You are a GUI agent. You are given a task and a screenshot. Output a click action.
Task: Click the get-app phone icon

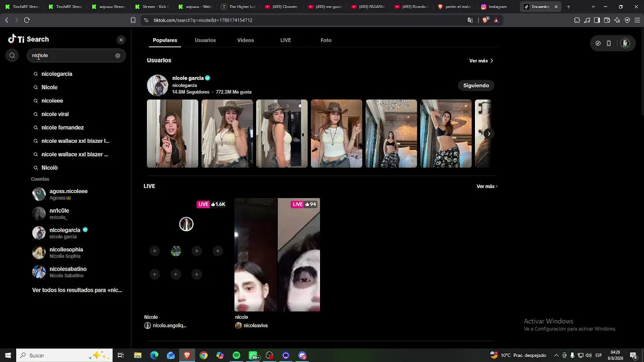pyautogui.click(x=609, y=43)
